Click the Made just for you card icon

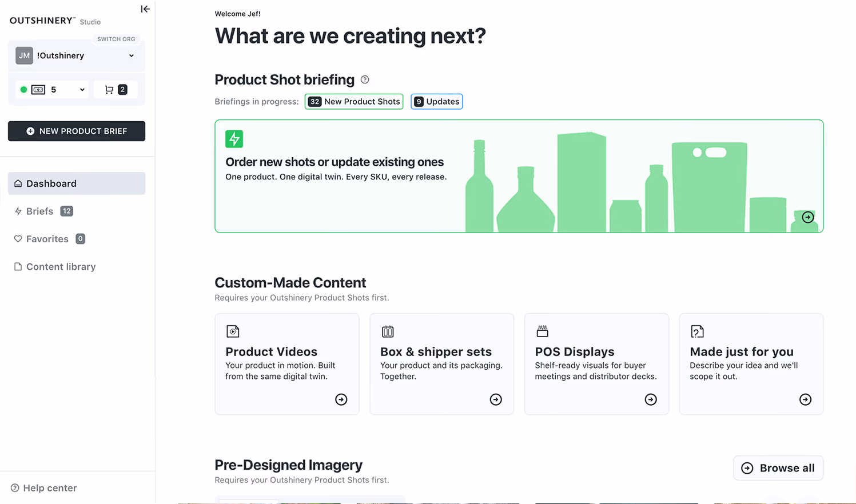[x=697, y=331]
